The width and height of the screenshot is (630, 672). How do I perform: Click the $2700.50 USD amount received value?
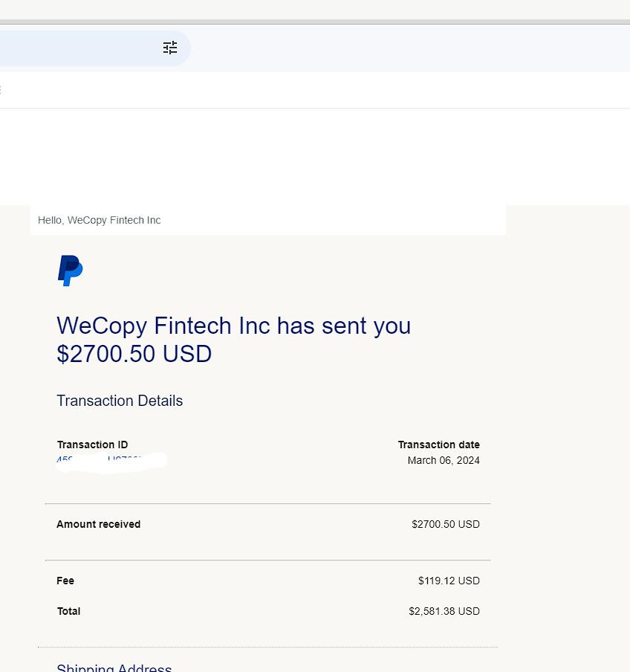click(445, 524)
